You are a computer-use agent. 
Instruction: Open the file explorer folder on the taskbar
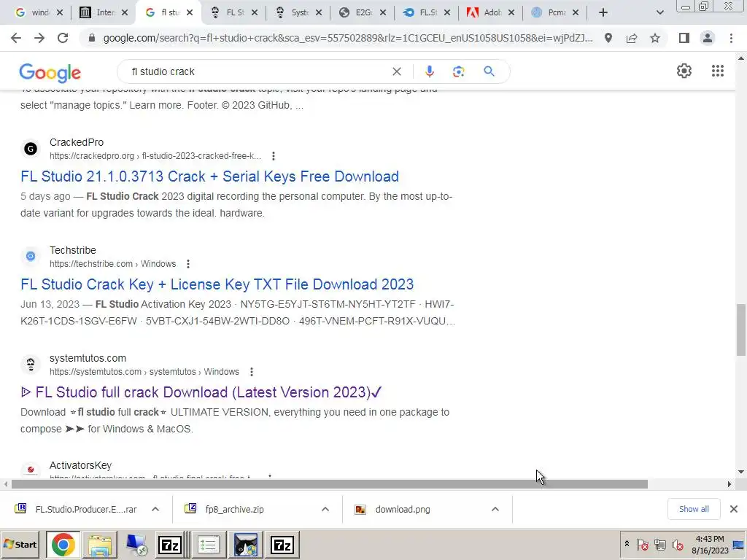pos(99,545)
